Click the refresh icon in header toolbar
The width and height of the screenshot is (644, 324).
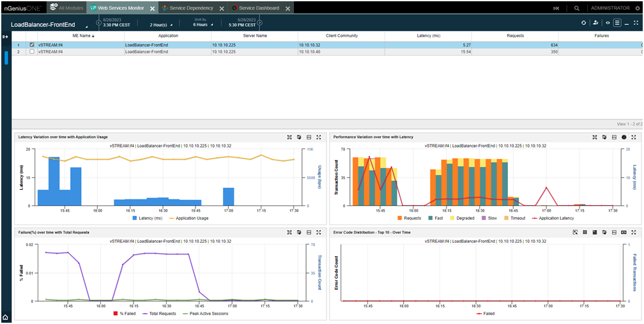[583, 23]
